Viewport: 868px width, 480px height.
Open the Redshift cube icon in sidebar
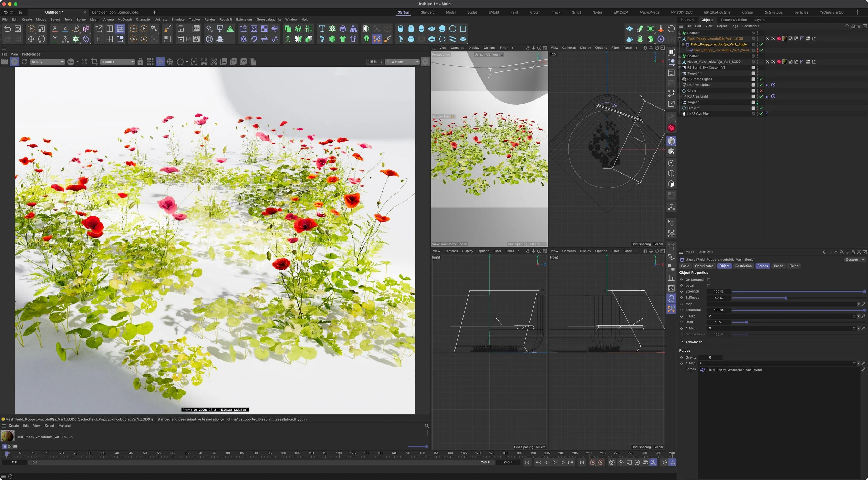point(671,128)
